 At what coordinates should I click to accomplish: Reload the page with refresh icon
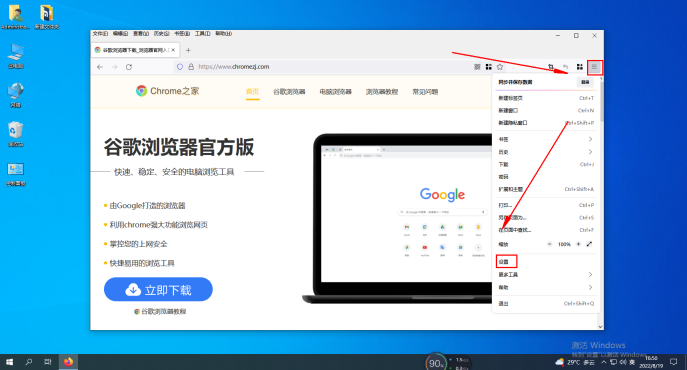click(x=129, y=67)
